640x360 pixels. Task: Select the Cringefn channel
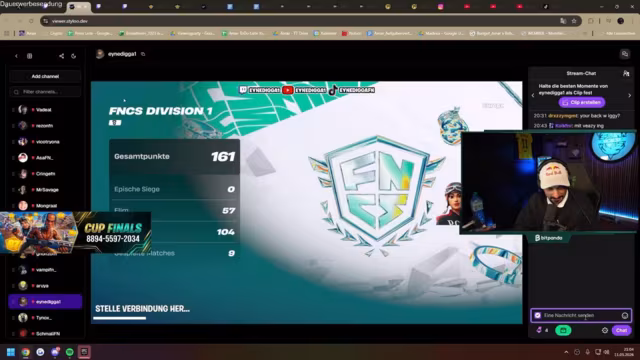tap(45, 173)
